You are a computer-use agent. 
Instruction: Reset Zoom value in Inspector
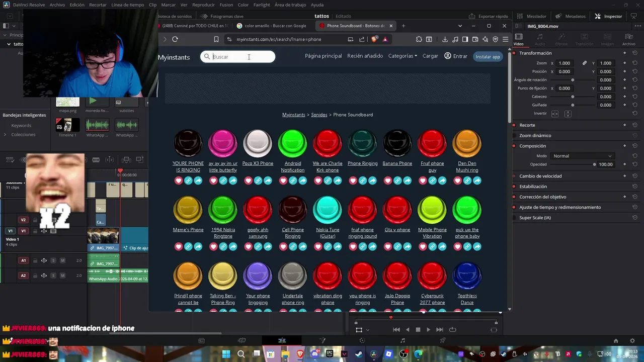click(635, 63)
